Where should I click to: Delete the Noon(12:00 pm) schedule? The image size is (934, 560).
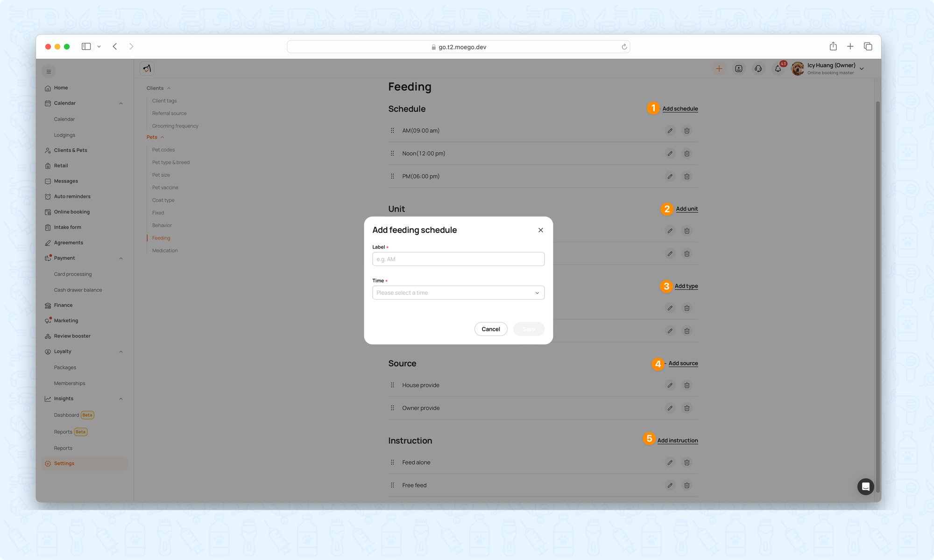(x=686, y=154)
